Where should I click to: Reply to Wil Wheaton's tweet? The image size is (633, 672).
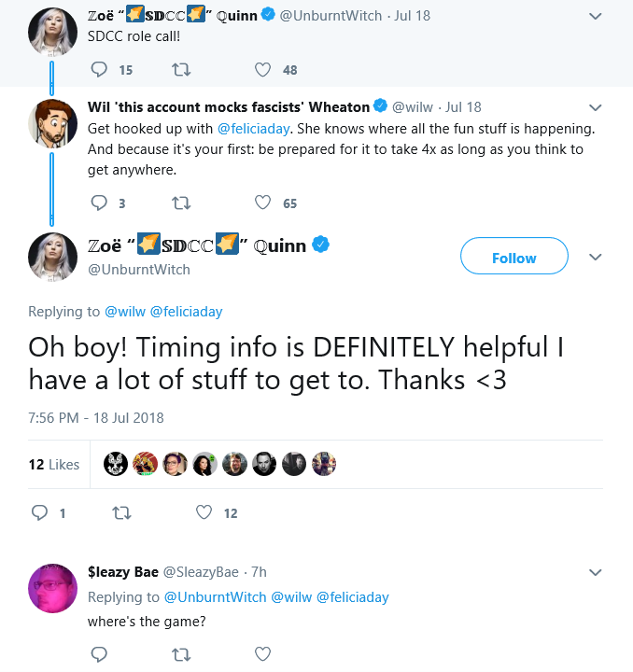99,203
